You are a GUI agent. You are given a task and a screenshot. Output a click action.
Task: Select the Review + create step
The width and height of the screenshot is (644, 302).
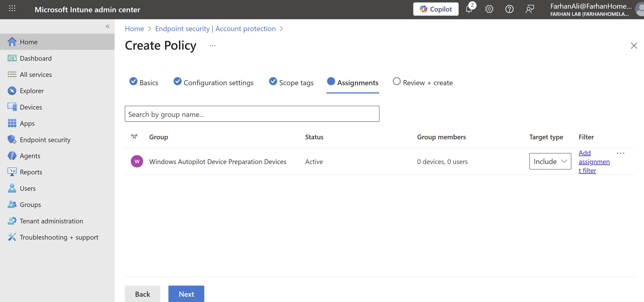click(423, 83)
